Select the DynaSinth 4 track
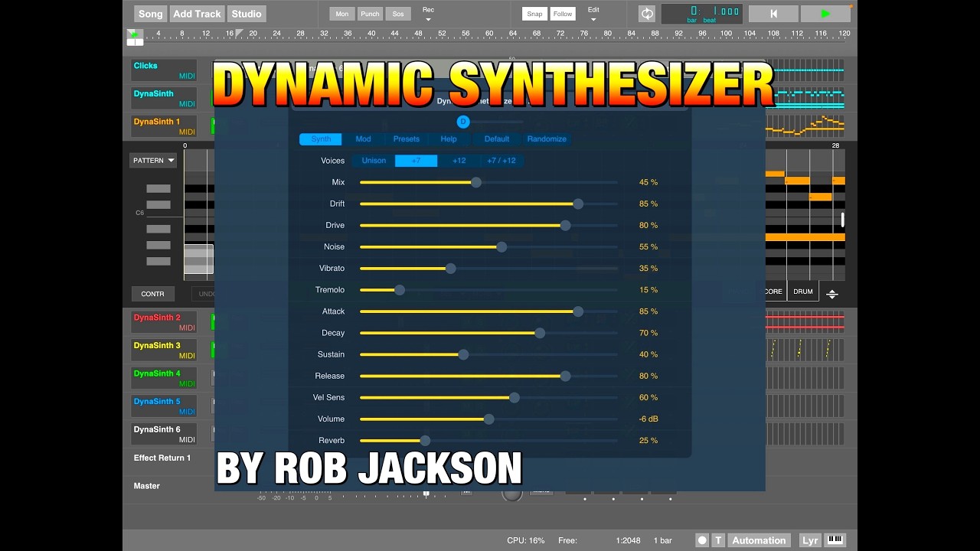The height and width of the screenshot is (551, 980). [164, 378]
